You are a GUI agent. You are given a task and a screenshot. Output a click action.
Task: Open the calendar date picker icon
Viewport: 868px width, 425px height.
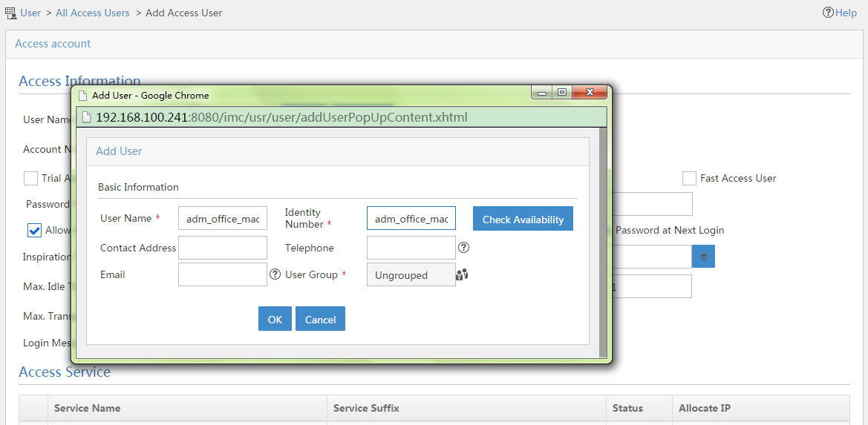(703, 257)
